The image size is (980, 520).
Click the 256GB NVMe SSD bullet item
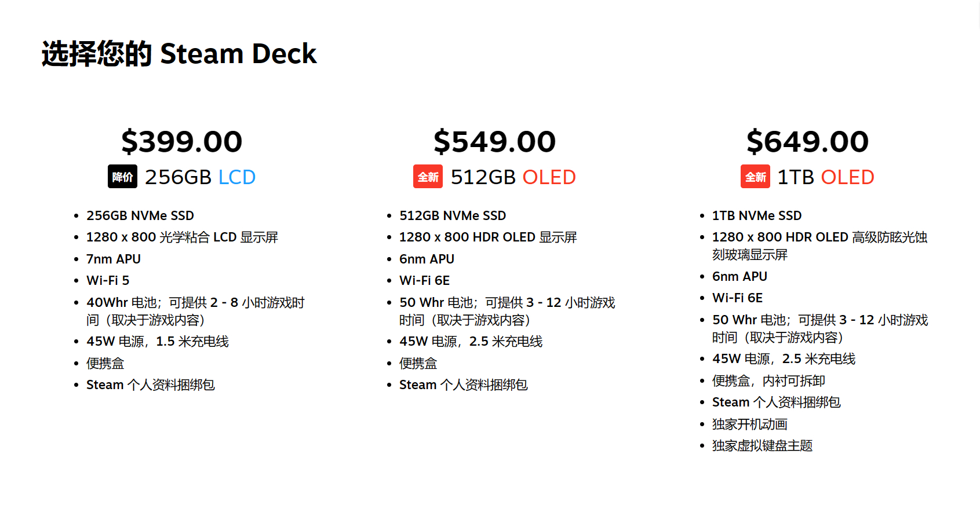[x=140, y=215]
